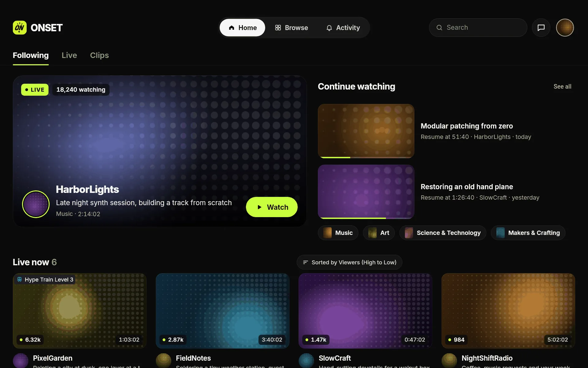Image resolution: width=588 pixels, height=368 pixels.
Task: Click the 18,240 watching label
Action: (x=81, y=90)
